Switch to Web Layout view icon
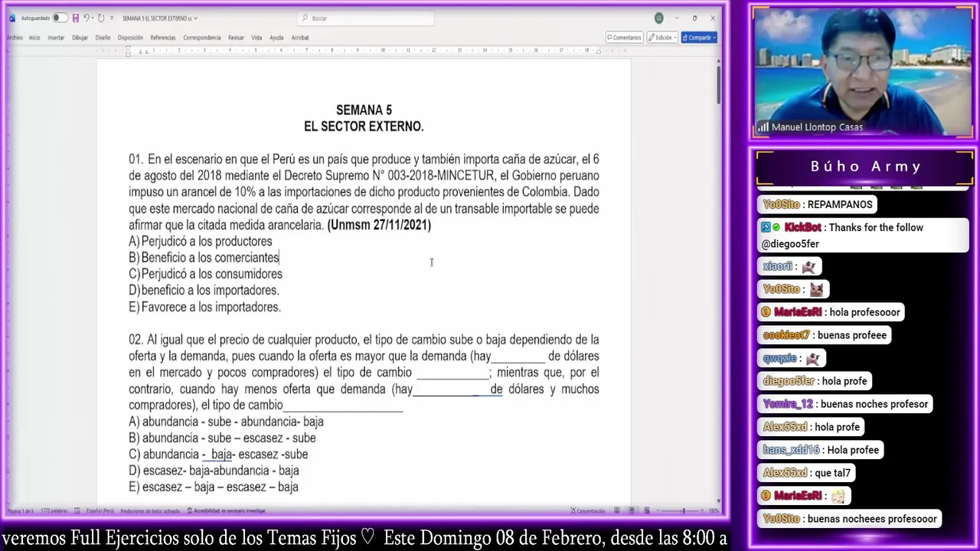This screenshot has height=551, width=980. point(647,510)
